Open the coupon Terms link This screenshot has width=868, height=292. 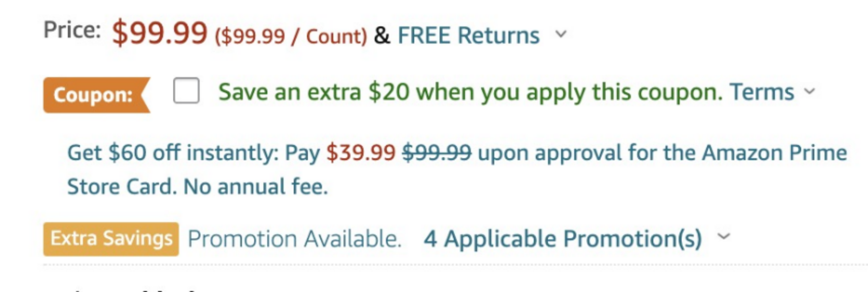762,92
